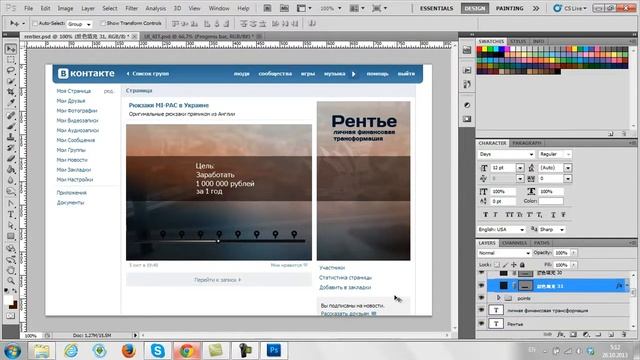Hide the Рентье text layer
The image size is (640, 360).
coord(482,323)
